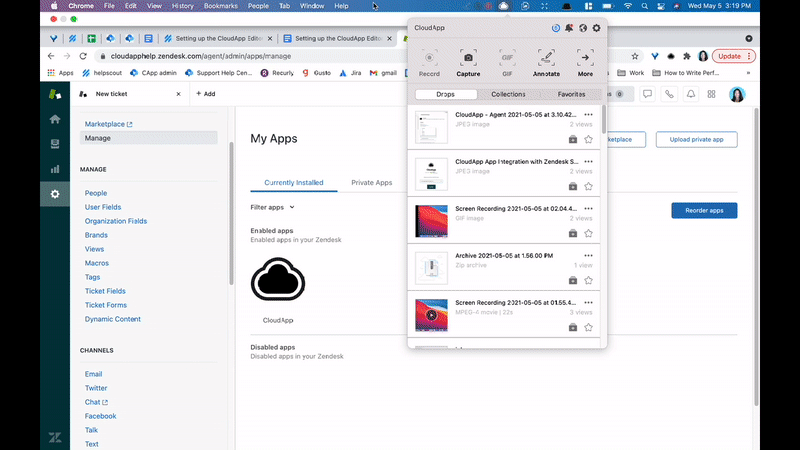
Task: Open the People admin link
Action: pyautogui.click(x=96, y=193)
